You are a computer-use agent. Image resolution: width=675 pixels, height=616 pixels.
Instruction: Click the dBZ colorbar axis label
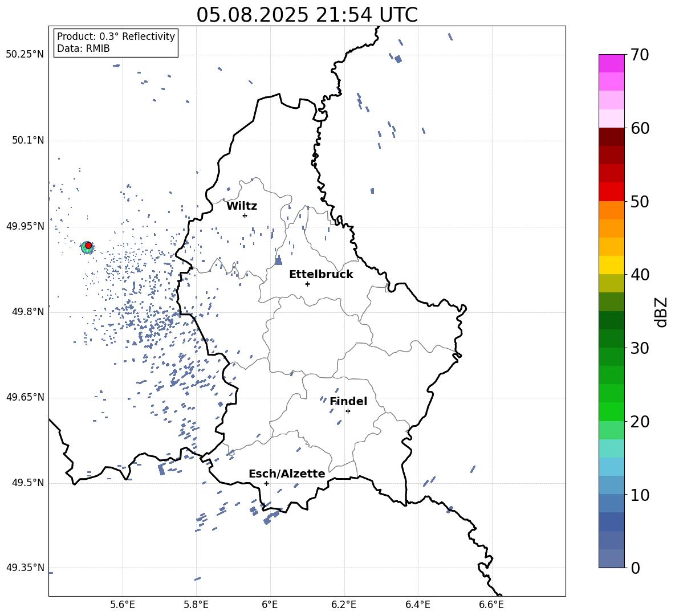click(x=662, y=312)
